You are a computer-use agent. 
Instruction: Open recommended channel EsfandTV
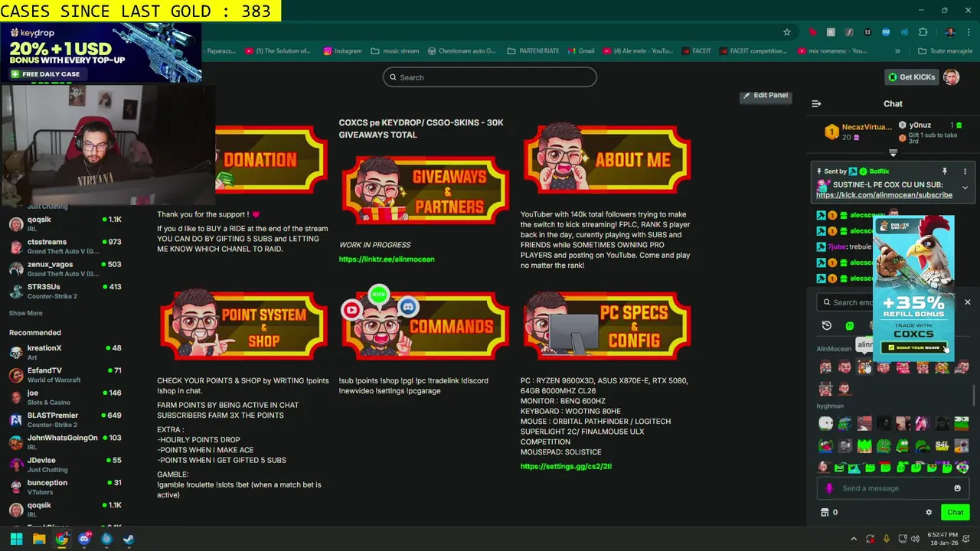pyautogui.click(x=66, y=375)
